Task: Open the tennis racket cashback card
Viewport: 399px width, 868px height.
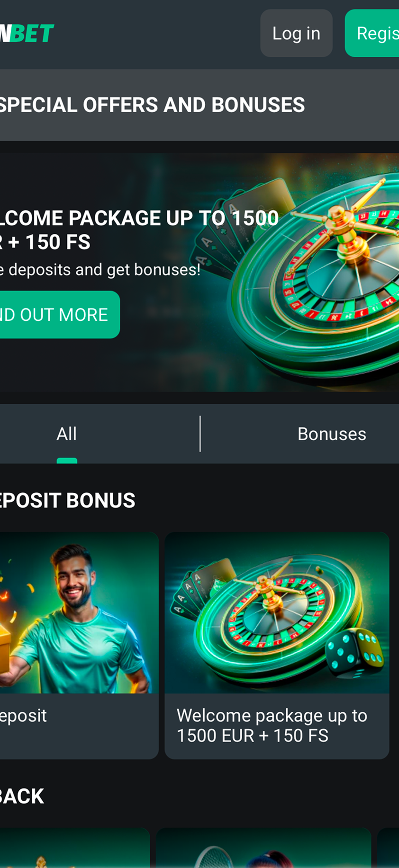Action: 263,848
